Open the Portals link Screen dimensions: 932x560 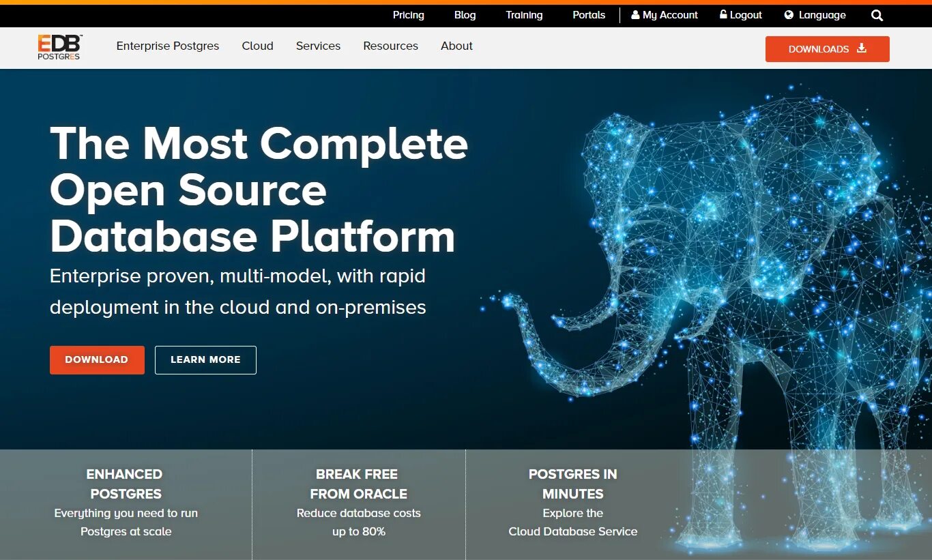(x=589, y=15)
